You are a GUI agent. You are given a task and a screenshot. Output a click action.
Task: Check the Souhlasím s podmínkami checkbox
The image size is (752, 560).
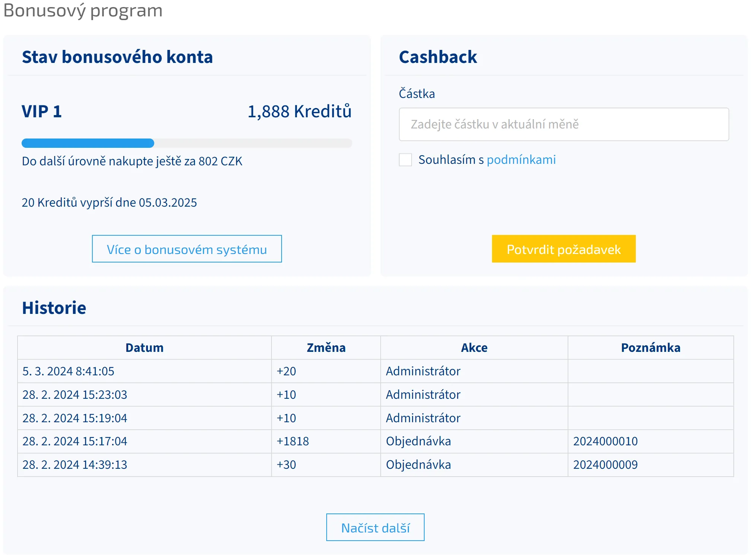tap(405, 160)
